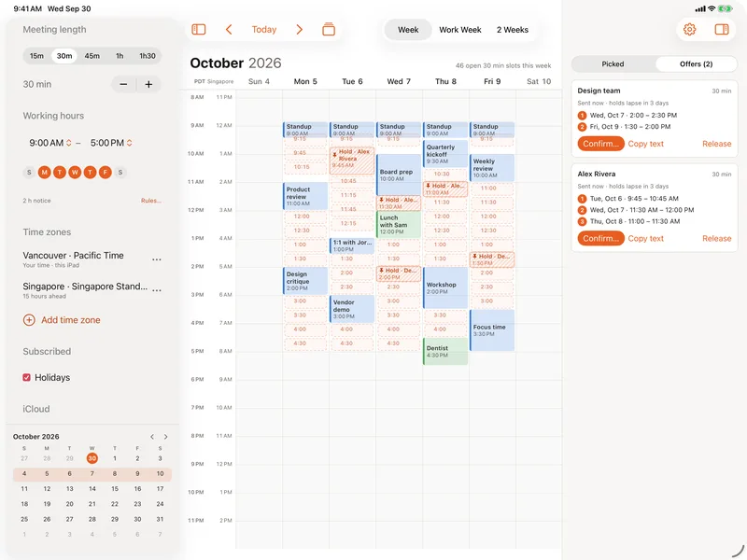The width and height of the screenshot is (747, 560).
Task: Open the stacked calendars icon in toolbar
Action: (x=329, y=30)
